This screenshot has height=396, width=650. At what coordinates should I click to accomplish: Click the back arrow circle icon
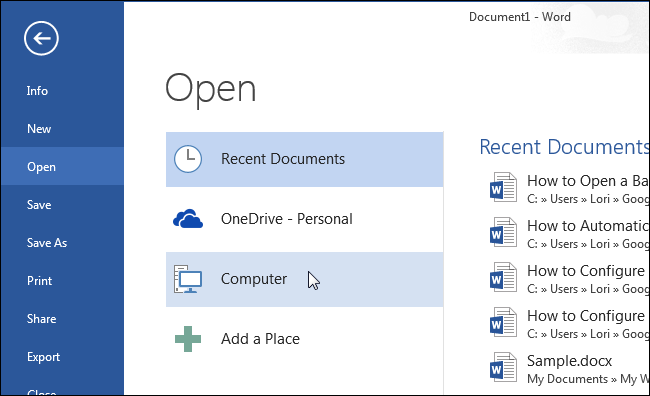[x=41, y=39]
